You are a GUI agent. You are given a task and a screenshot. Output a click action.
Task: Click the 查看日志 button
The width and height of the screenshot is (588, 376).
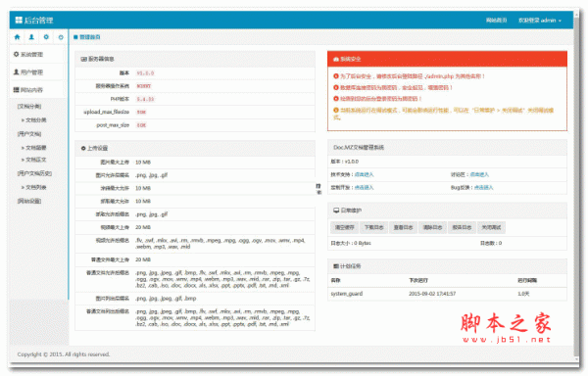point(403,228)
